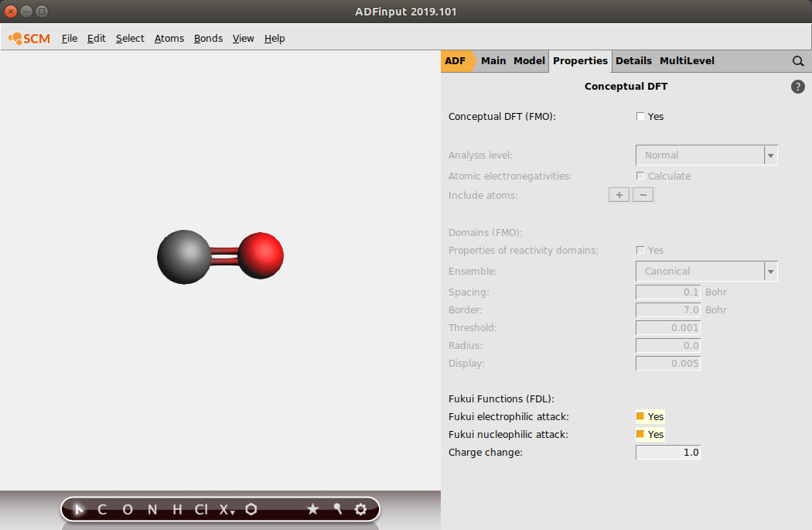Open the View menu

pos(244,39)
